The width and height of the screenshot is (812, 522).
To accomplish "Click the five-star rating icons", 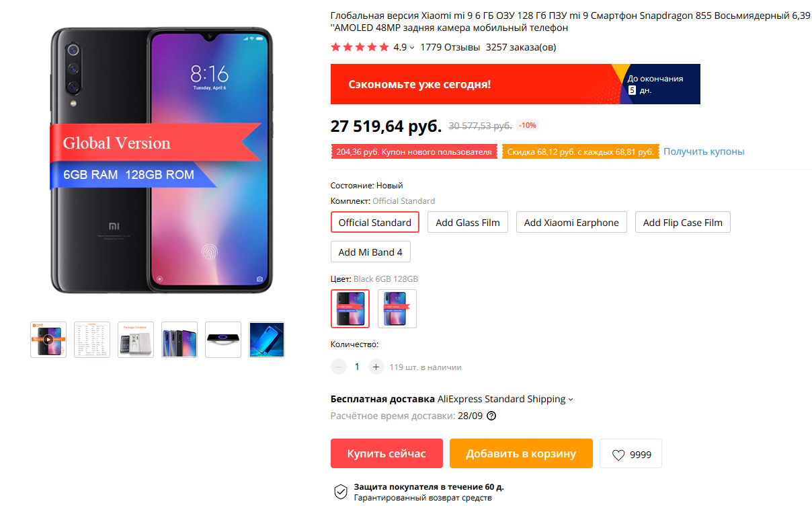I will (360, 47).
